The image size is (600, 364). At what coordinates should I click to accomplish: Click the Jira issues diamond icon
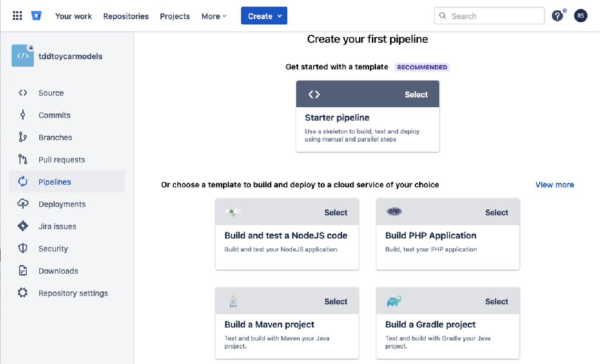coord(23,226)
